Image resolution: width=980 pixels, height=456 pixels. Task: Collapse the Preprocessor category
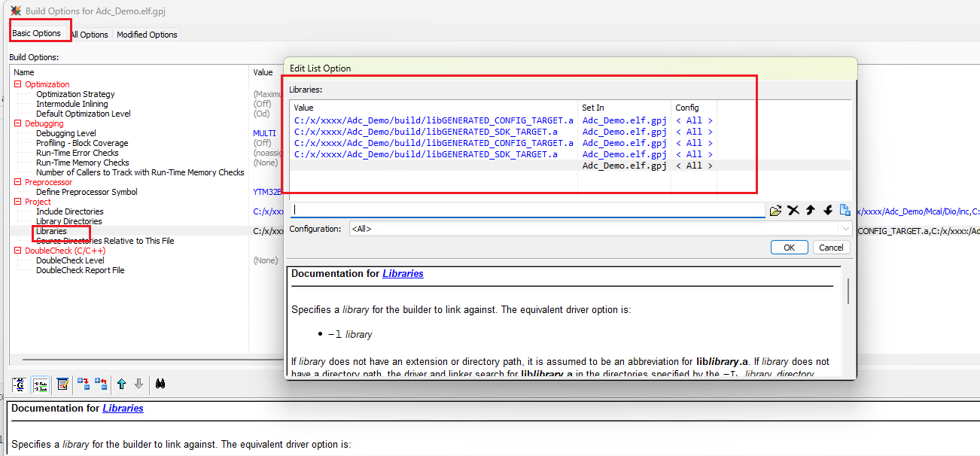[x=18, y=182]
